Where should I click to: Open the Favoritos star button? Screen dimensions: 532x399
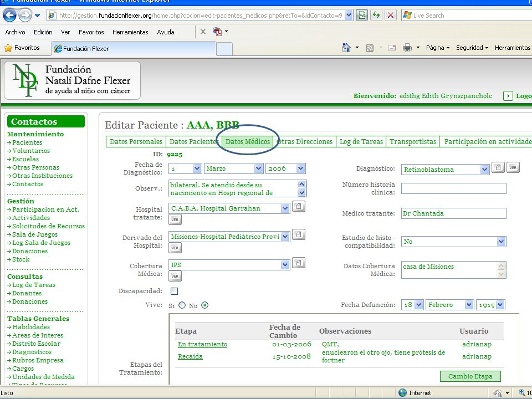pos(22,48)
